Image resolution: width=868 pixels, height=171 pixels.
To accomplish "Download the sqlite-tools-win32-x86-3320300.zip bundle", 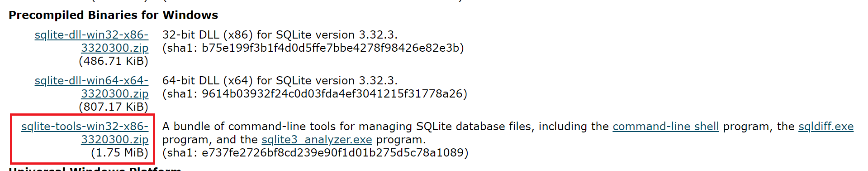I will tap(85, 133).
